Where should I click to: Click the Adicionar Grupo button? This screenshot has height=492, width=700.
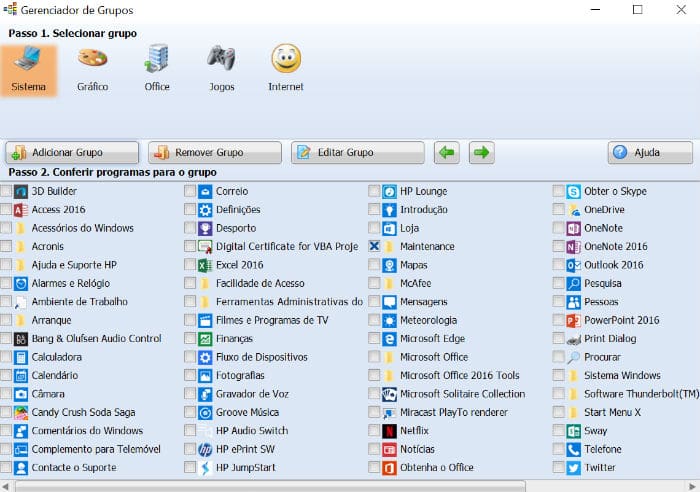click(72, 153)
